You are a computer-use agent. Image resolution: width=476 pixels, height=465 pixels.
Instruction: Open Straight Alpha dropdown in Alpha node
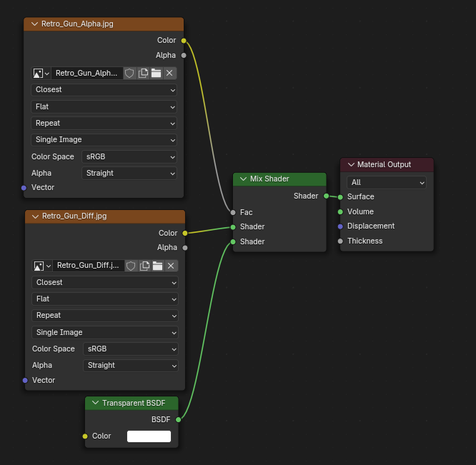tap(129, 173)
